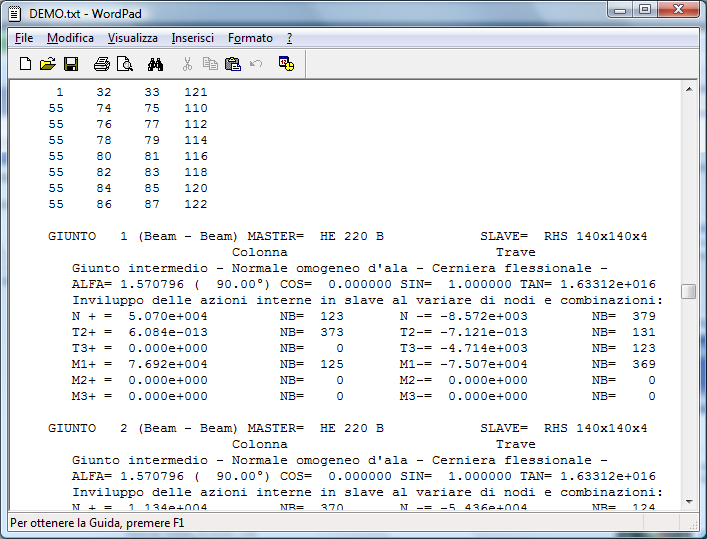This screenshot has height=539, width=707.
Task: Open the File menu
Action: 24,38
